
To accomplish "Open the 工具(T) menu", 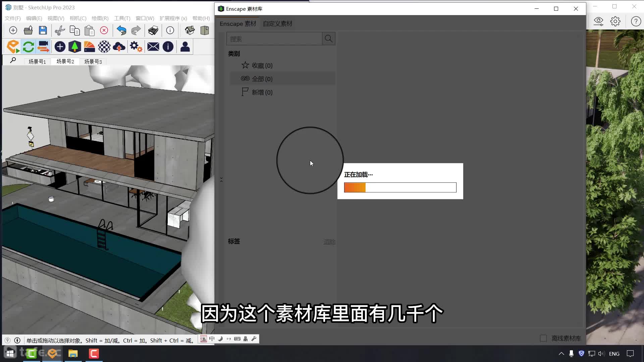I will tap(122, 18).
